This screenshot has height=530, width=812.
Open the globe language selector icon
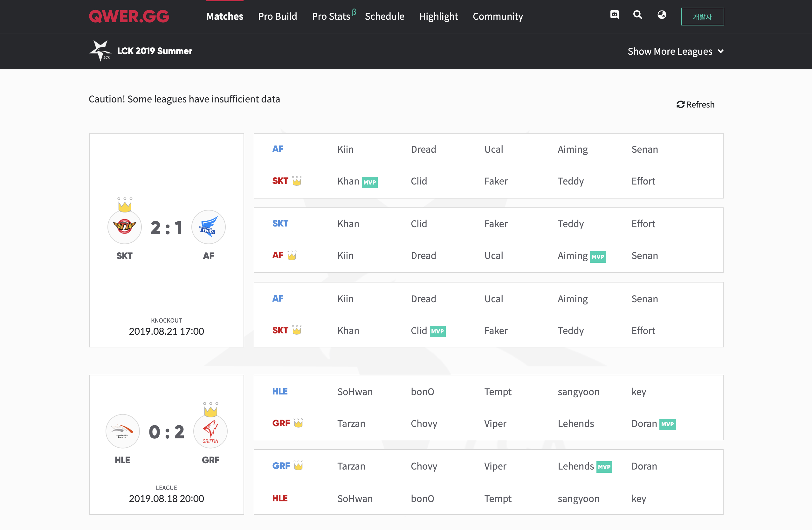(x=662, y=15)
